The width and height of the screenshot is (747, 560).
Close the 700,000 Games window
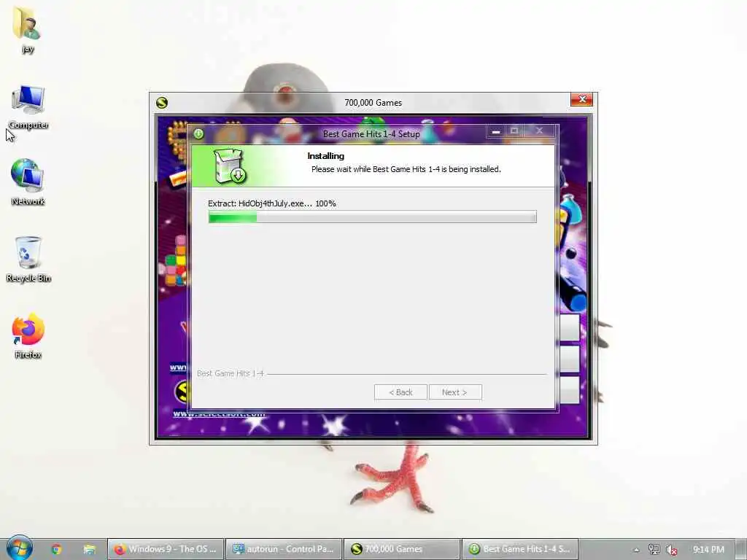[x=581, y=99]
